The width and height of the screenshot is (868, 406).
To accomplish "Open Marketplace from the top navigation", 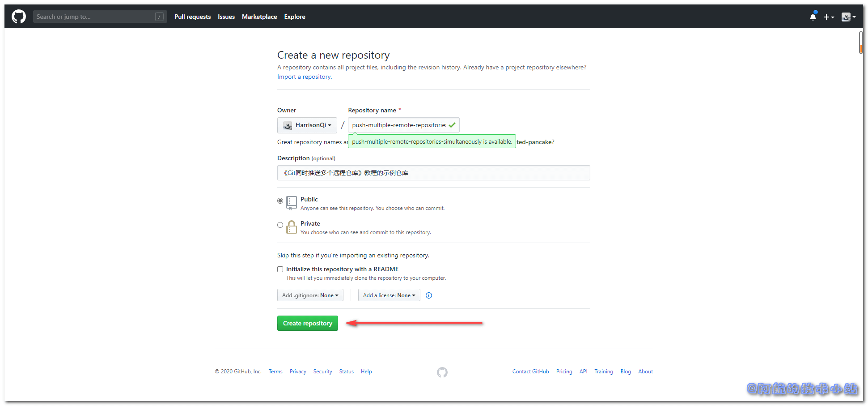I will coord(259,17).
